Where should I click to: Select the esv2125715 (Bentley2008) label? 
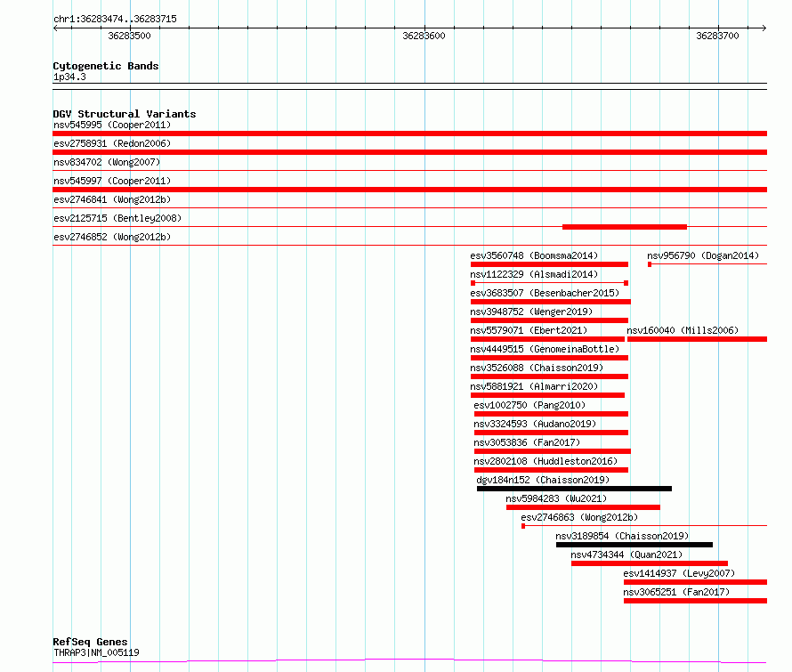(x=117, y=218)
